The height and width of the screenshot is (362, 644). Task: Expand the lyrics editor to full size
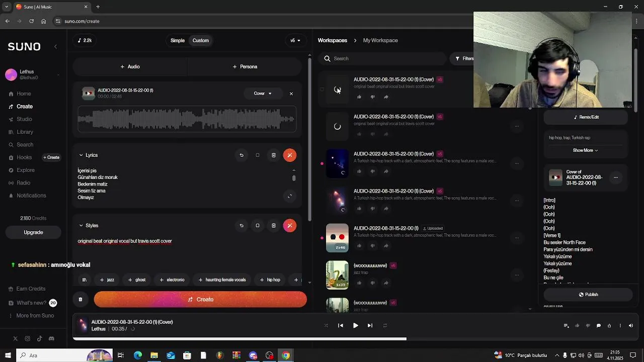tap(290, 196)
